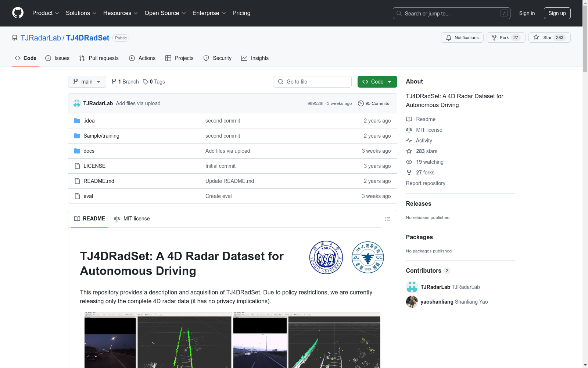Expand the Solutions menu

[81, 13]
